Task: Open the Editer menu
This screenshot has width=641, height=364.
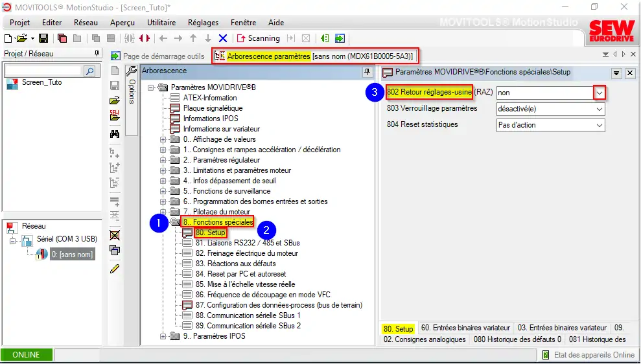Action: pyautogui.click(x=52, y=23)
